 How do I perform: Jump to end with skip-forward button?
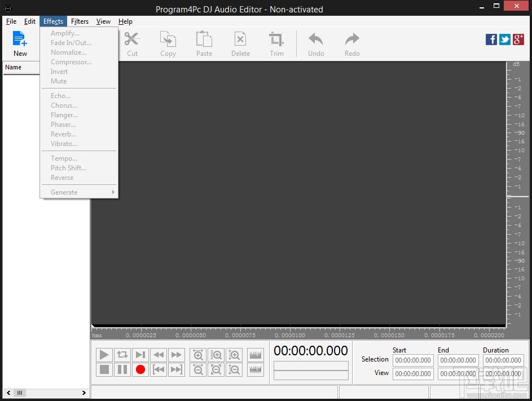pyautogui.click(x=177, y=369)
